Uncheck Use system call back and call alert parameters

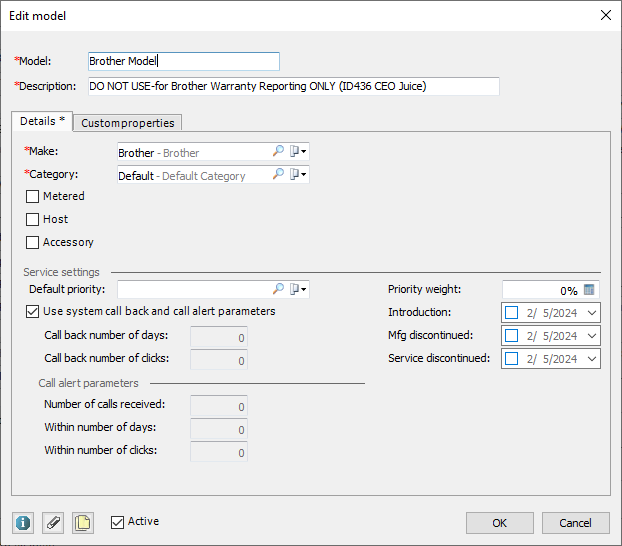point(32,311)
